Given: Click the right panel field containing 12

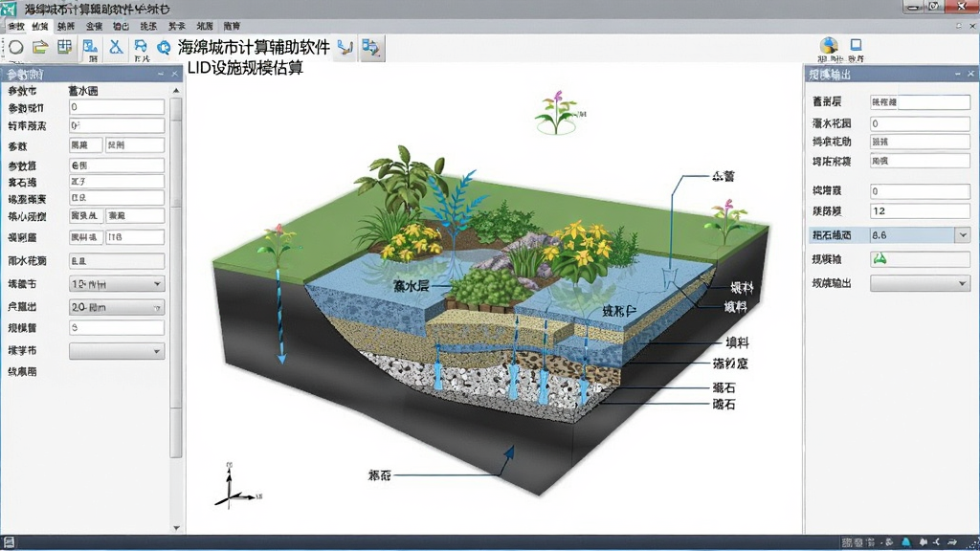Looking at the screenshot, I should point(920,210).
